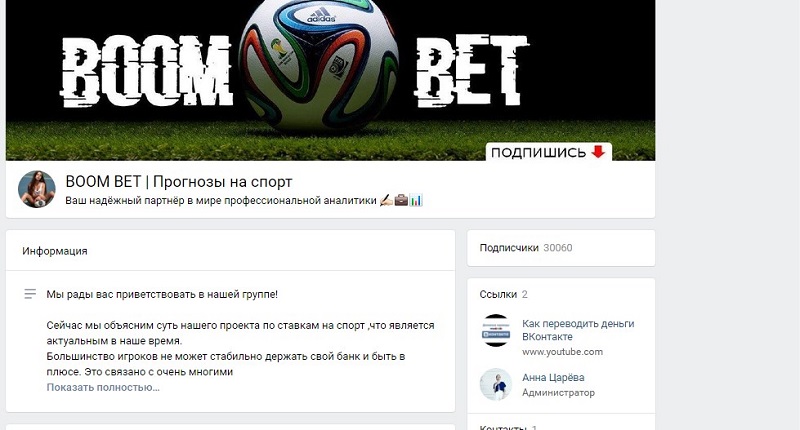Open the BOOM BET cover banner image

(x=330, y=80)
